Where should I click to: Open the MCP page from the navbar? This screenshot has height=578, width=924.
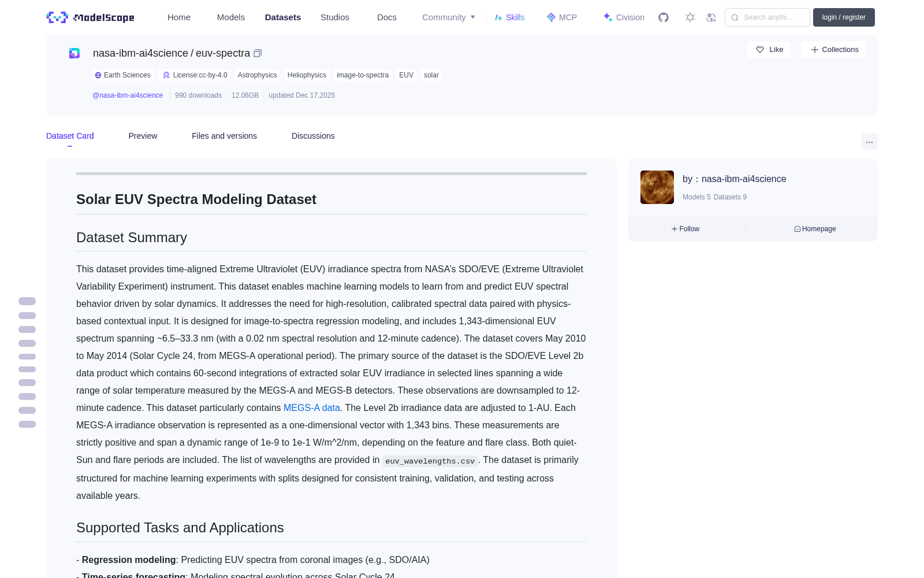pyautogui.click(x=562, y=17)
